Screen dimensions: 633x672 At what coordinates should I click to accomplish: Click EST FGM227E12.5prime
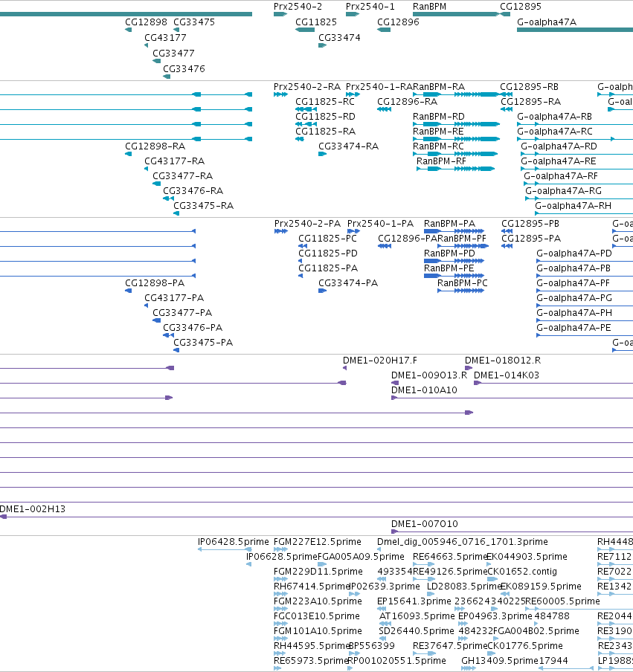pos(318,542)
